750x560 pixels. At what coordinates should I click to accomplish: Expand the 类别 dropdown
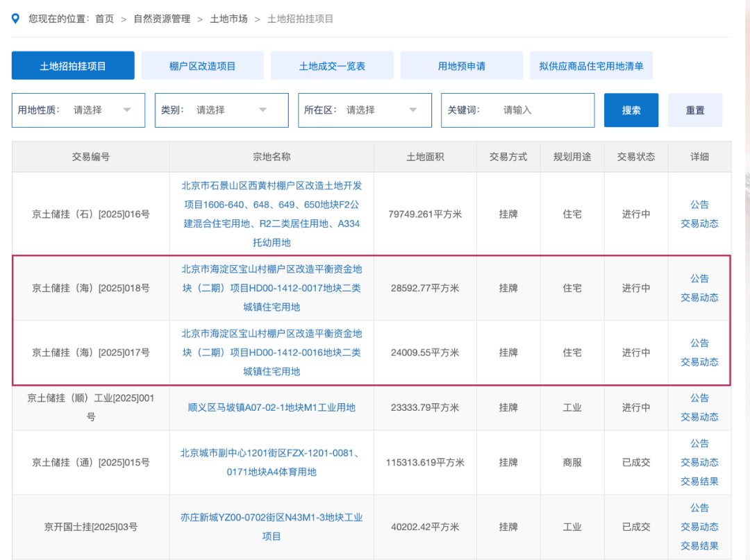point(222,110)
